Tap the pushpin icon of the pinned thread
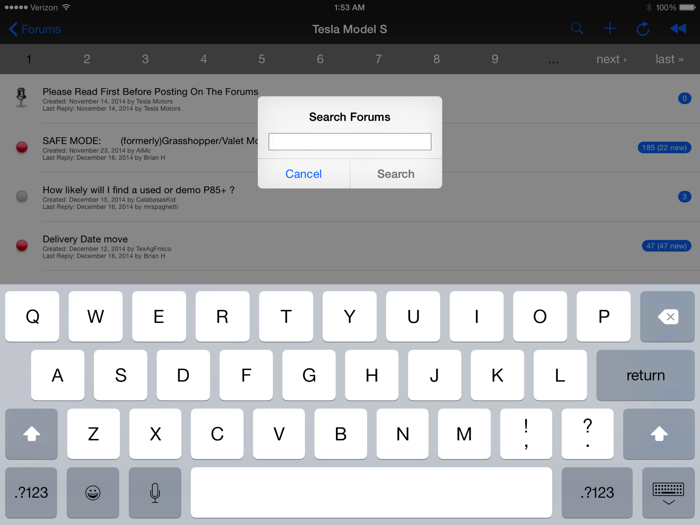 coord(21,97)
